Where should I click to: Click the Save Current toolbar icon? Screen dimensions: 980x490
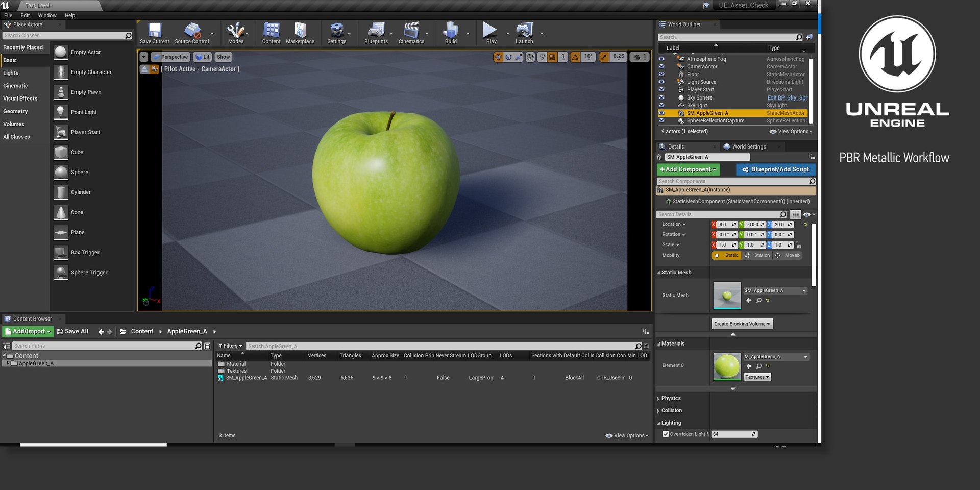(155, 30)
